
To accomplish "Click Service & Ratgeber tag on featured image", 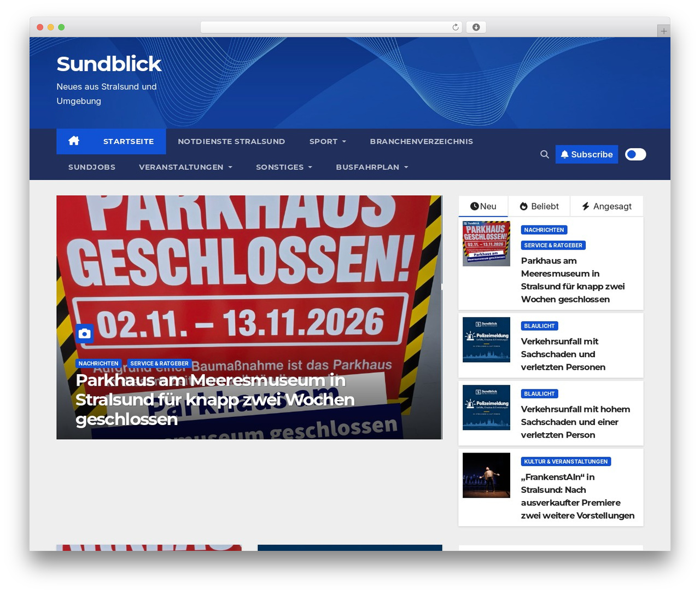I will coord(159,363).
